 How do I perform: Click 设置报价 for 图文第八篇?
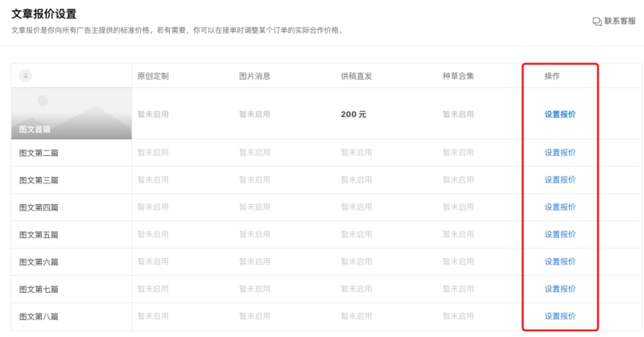[x=559, y=316]
